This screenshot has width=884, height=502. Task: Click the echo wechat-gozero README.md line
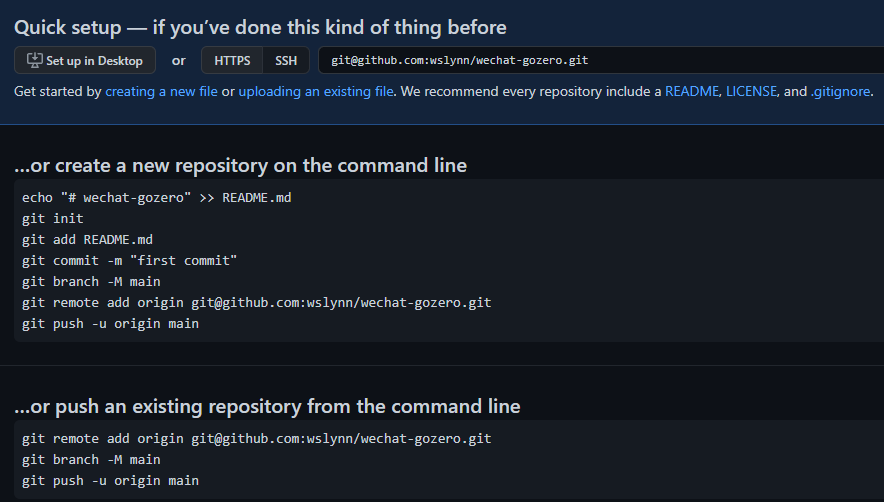(x=156, y=198)
